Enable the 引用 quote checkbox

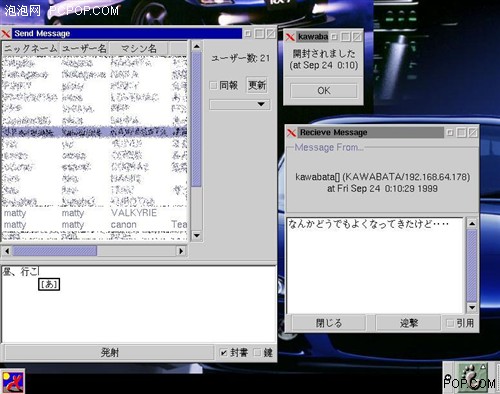pyautogui.click(x=450, y=323)
